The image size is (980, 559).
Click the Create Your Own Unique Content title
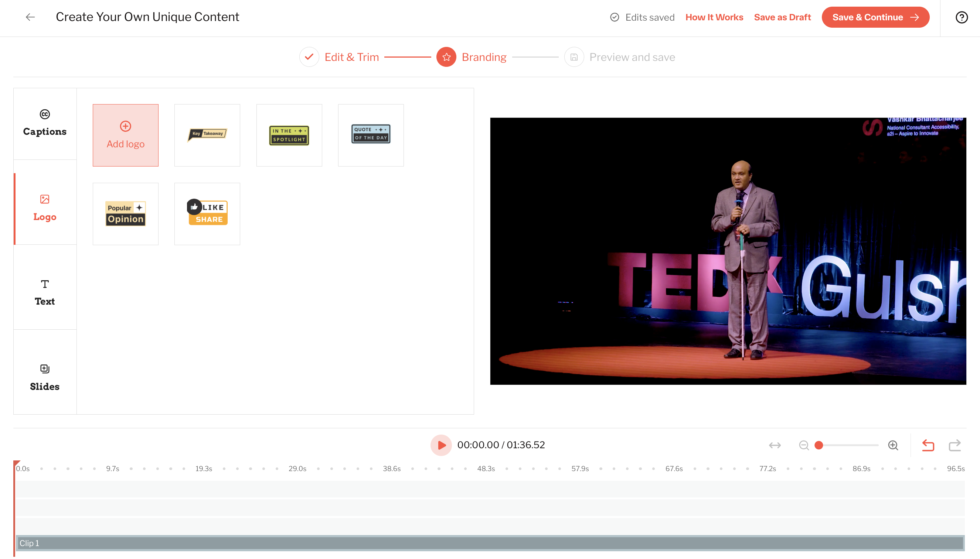[x=147, y=17]
